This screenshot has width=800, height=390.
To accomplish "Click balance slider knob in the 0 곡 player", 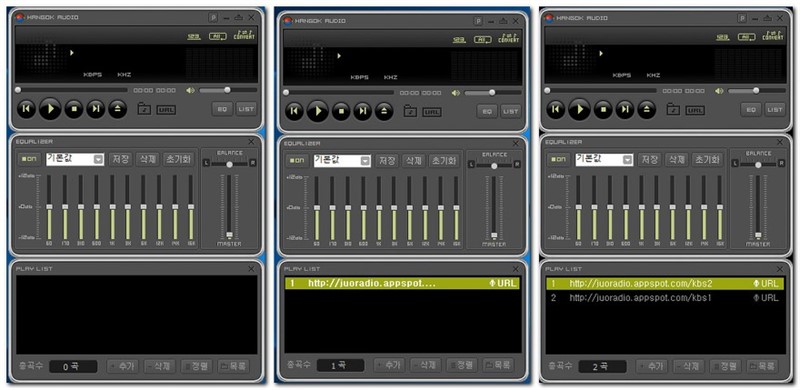I will pos(230,164).
